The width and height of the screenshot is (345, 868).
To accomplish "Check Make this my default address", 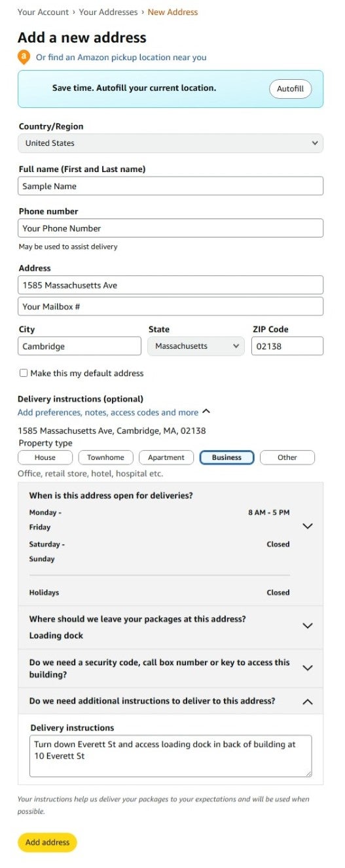I will tap(24, 373).
